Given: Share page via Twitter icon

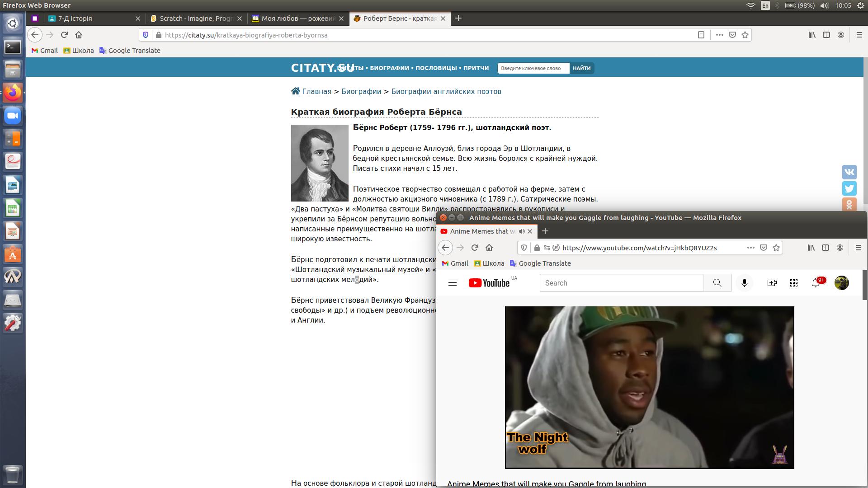Looking at the screenshot, I should pos(849,188).
